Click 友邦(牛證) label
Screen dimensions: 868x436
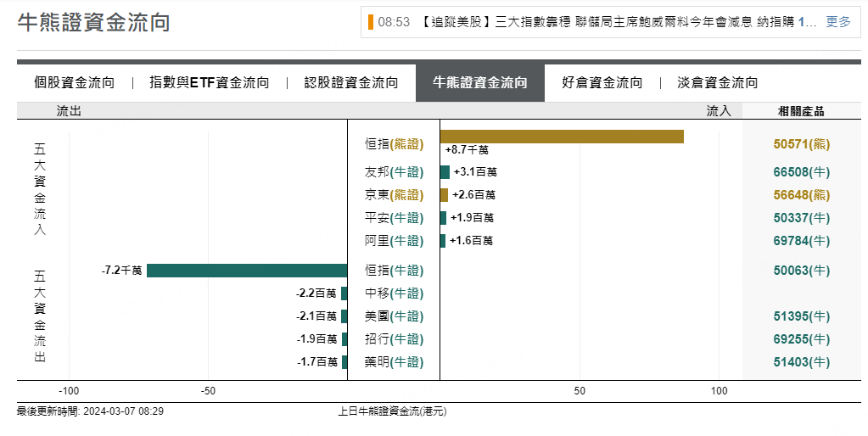coord(395,172)
